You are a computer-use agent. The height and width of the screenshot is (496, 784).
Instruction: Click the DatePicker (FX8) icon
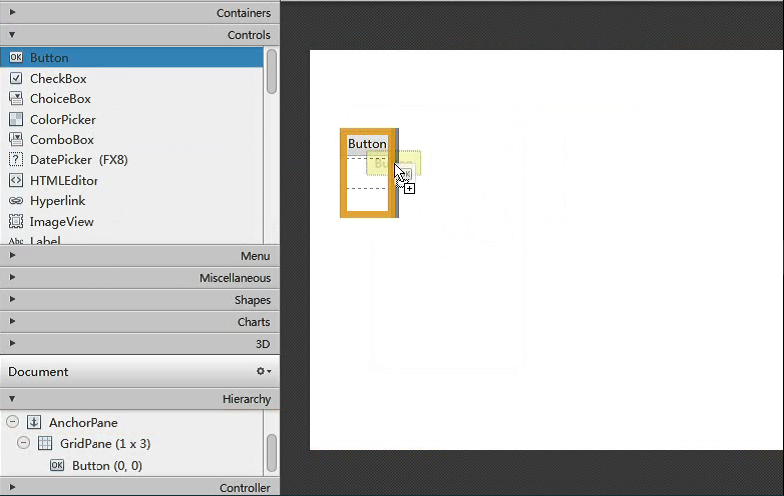(16, 160)
